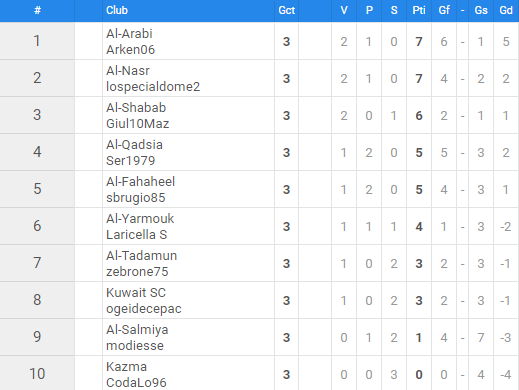Select the Al-Salmiya club name
This screenshot has width=519, height=390.
tap(137, 330)
